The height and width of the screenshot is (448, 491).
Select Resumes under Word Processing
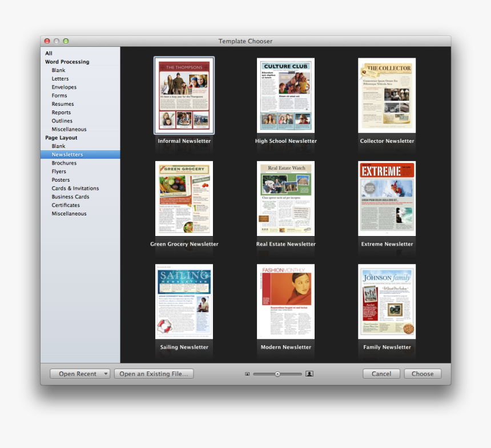tap(61, 104)
